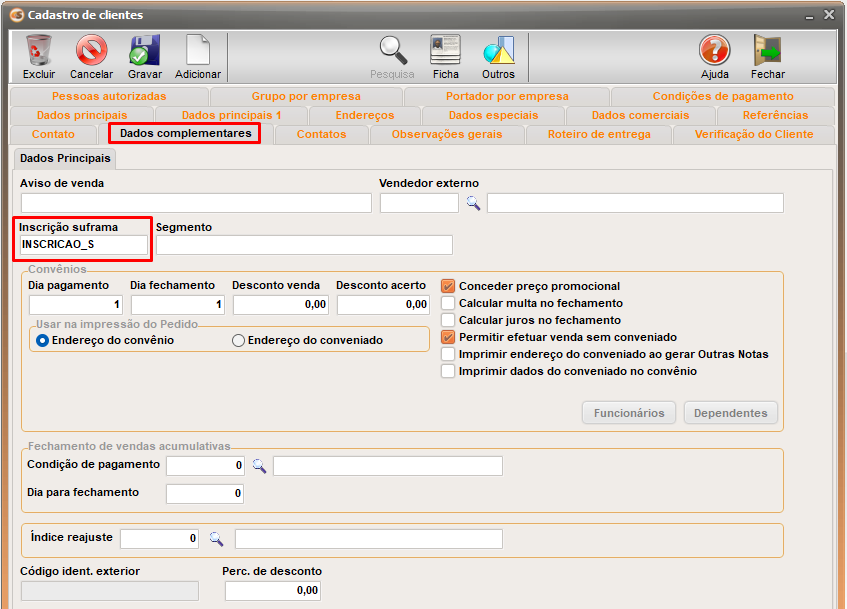
Task: Open the Condições de pagamento tab
Action: (722, 96)
